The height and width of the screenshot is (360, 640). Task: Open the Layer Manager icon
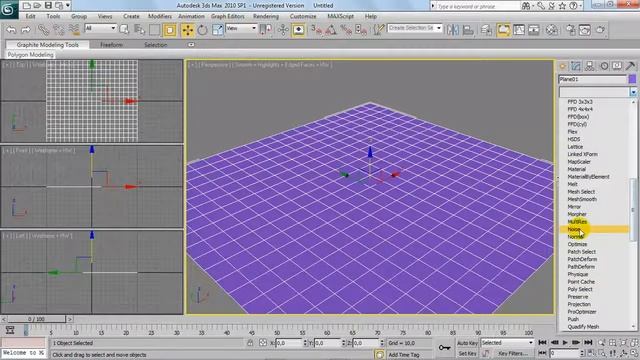coord(486,29)
